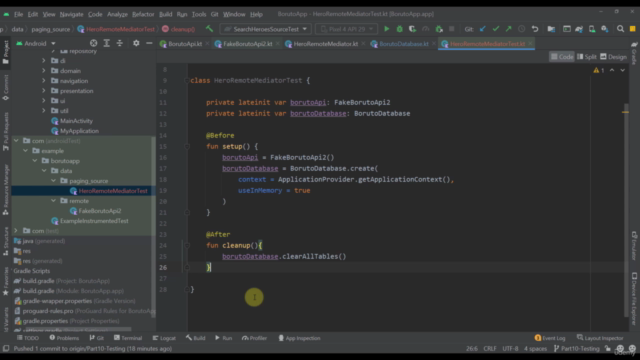This screenshot has width=640, height=360.
Task: Open Project panel settings gear
Action: click(136, 43)
